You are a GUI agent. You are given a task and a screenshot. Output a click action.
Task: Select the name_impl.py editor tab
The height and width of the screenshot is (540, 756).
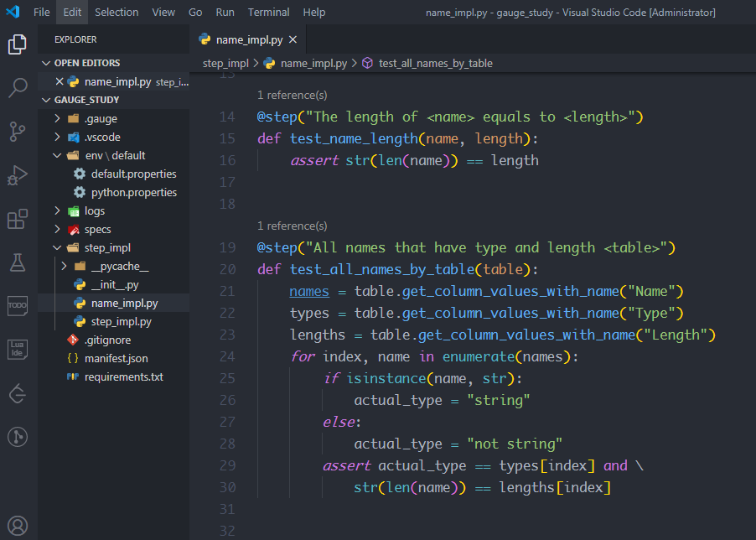(x=249, y=39)
